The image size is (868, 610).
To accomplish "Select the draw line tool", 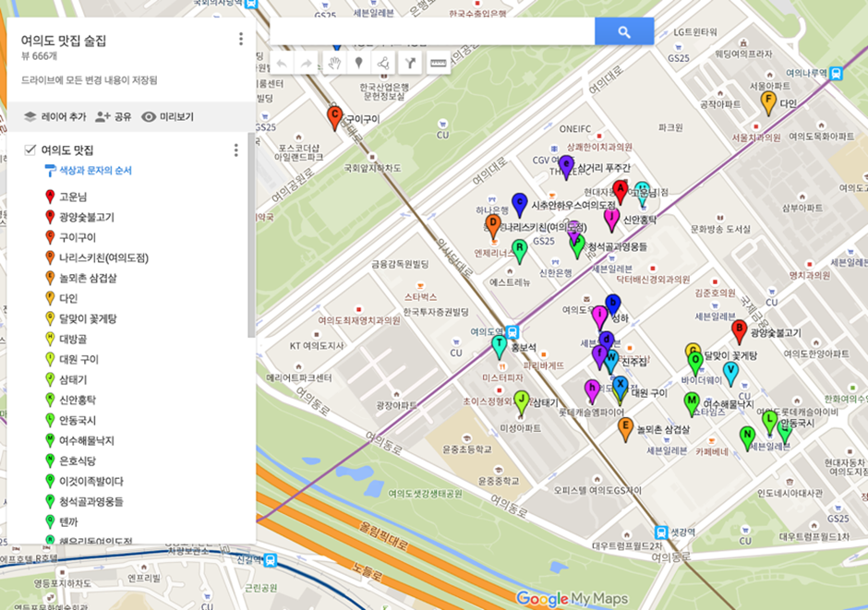I will (383, 63).
